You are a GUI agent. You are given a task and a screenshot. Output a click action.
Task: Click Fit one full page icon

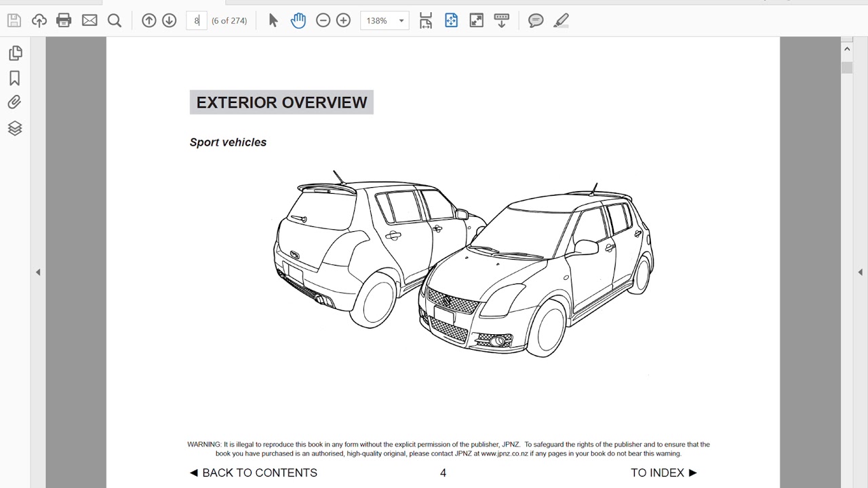pos(452,20)
